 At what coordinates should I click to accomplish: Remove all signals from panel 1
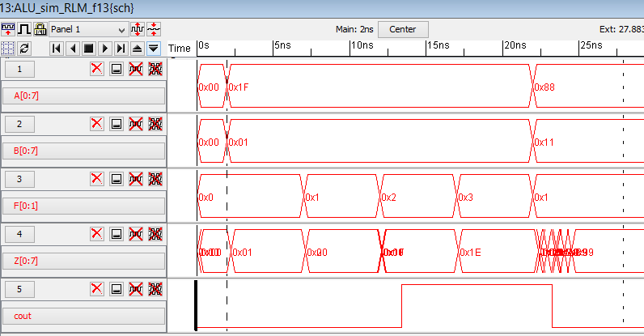(x=136, y=69)
